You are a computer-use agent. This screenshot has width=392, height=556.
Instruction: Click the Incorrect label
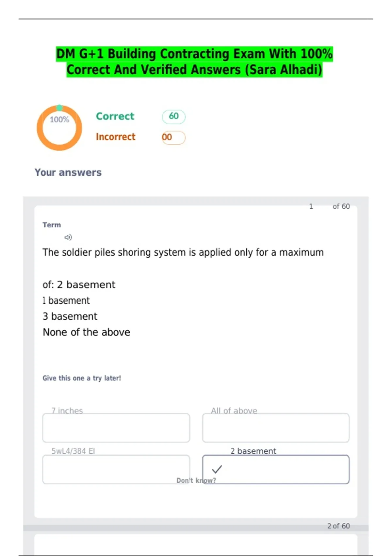click(x=115, y=137)
